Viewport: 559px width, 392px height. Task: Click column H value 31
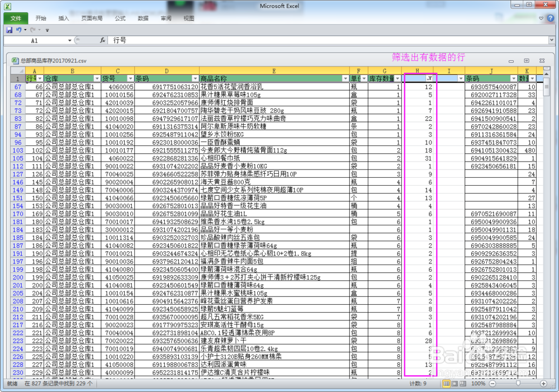click(x=417, y=158)
